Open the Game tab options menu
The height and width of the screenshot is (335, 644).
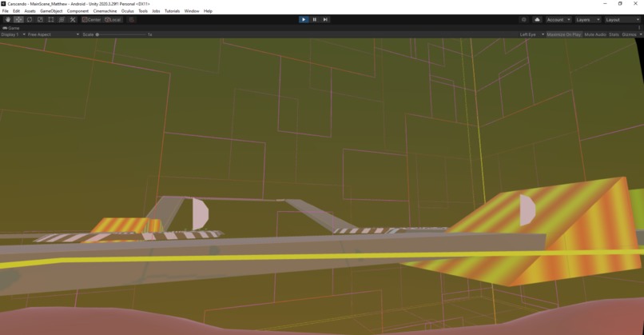639,28
